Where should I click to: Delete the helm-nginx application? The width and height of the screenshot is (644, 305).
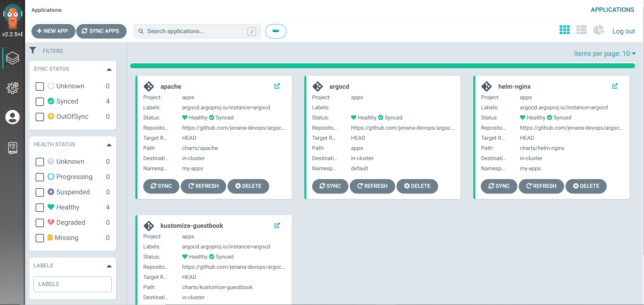586,186
